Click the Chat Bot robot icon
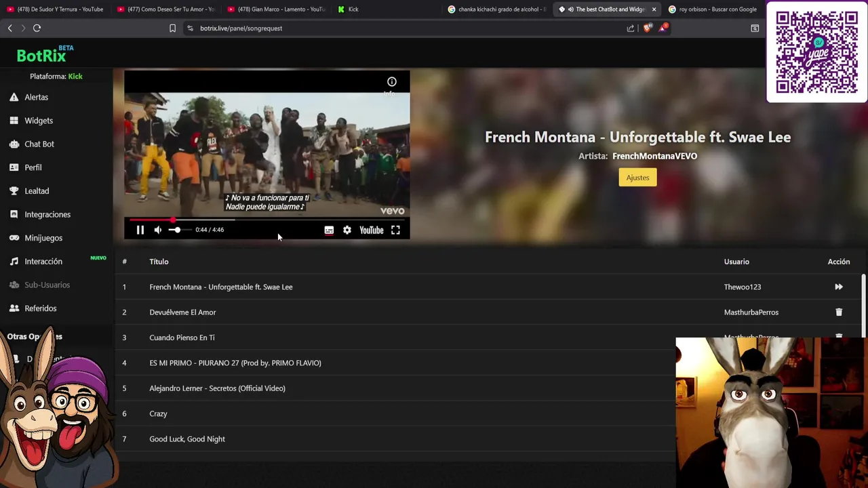This screenshot has width=868, height=488. [14, 144]
